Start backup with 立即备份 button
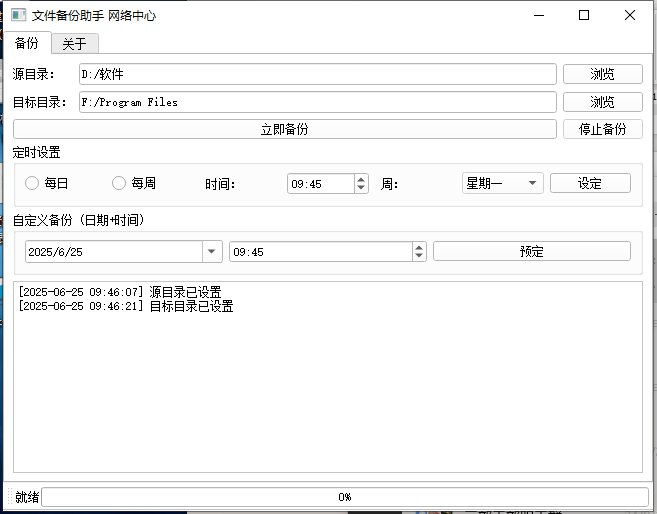The image size is (657, 514). coord(284,129)
